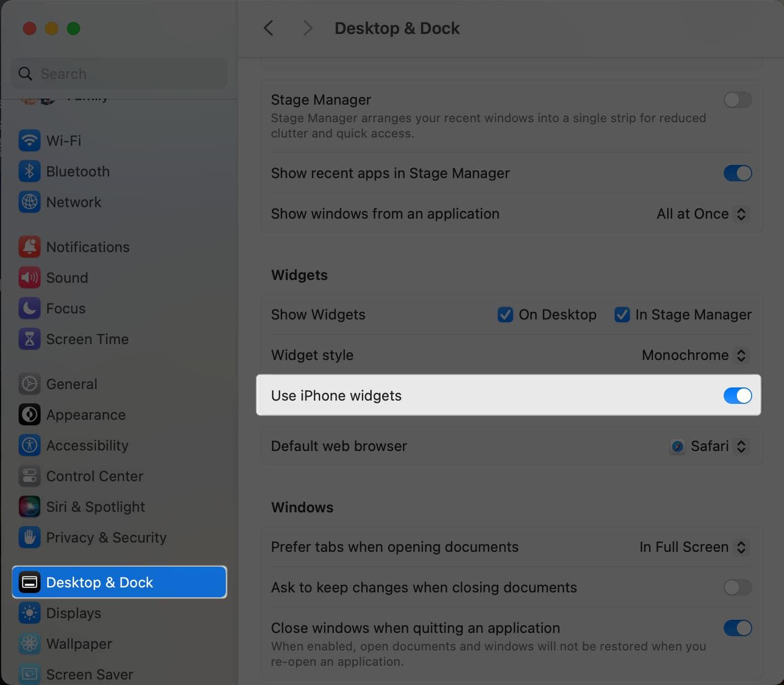
Task: Open Siri & Spotlight icon
Action: coord(30,507)
